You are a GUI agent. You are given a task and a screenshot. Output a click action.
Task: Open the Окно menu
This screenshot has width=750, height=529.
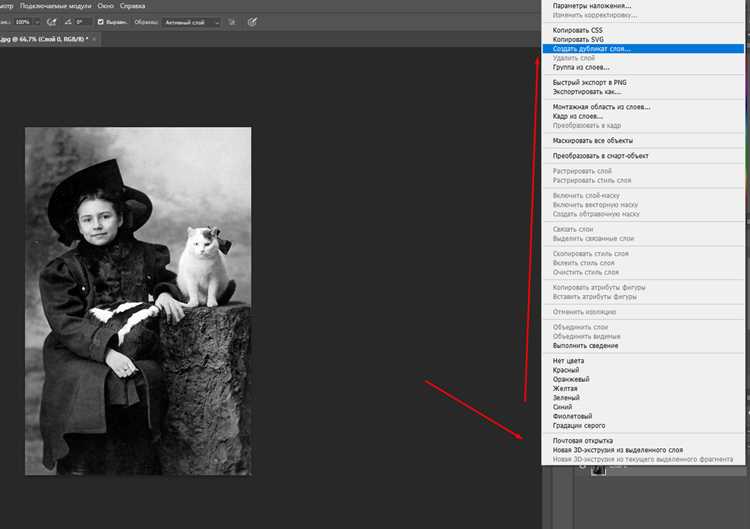pos(106,6)
